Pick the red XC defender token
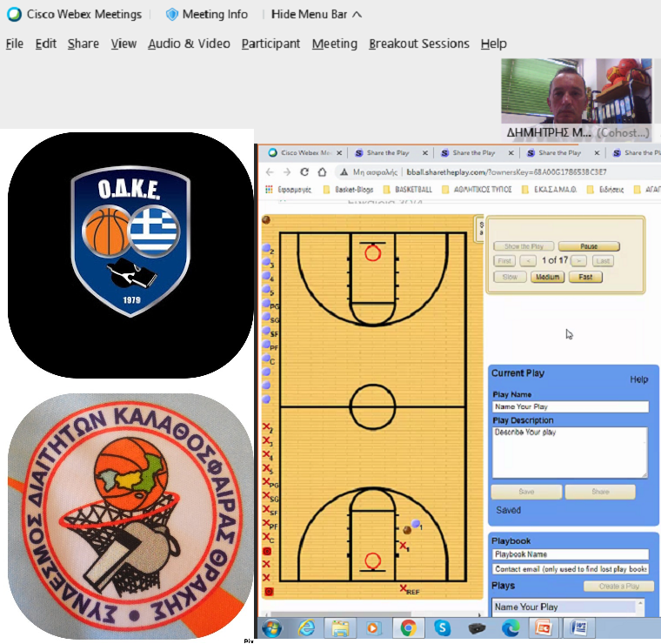The width and height of the screenshot is (661, 644). (x=266, y=536)
